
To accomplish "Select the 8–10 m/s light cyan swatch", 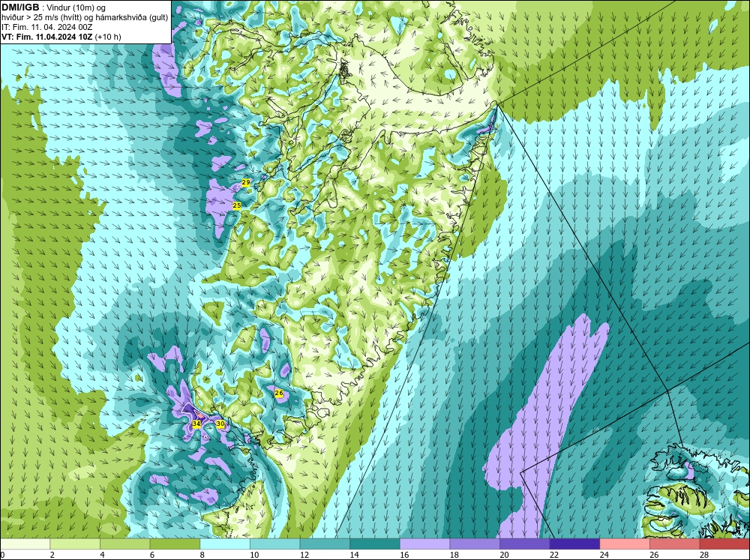I will point(225,544).
